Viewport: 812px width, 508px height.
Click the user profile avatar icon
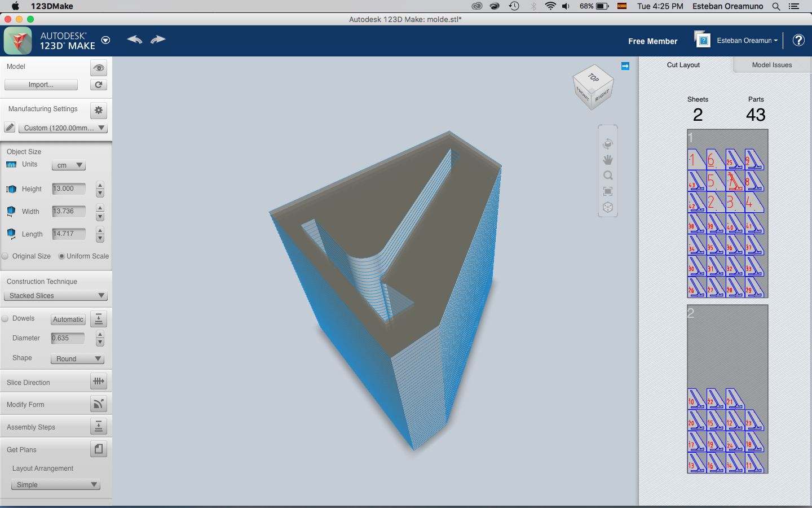(x=703, y=40)
